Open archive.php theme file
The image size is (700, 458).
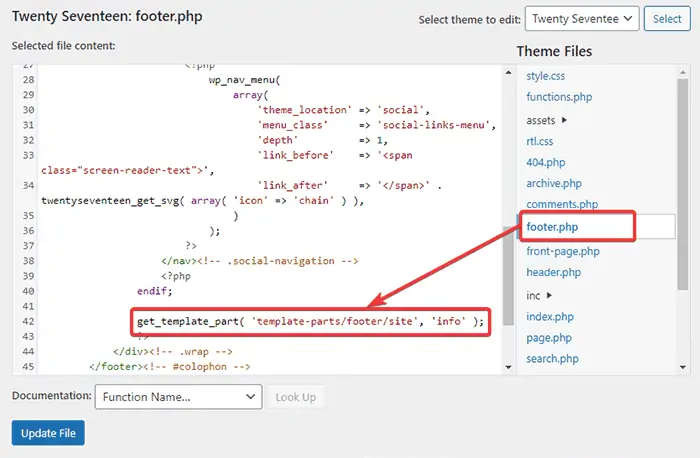point(555,183)
